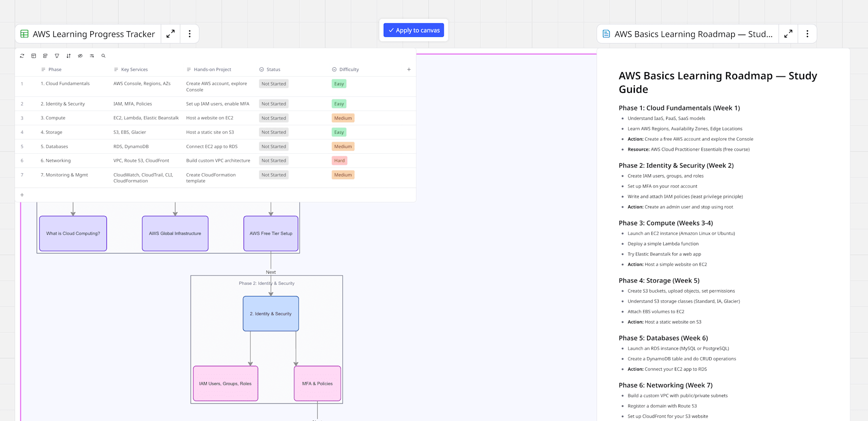Select the AWS Free Tier Setup node
The image size is (868, 421).
click(271, 234)
